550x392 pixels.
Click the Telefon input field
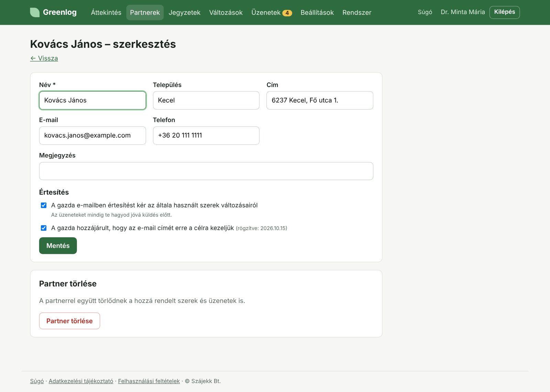206,135
